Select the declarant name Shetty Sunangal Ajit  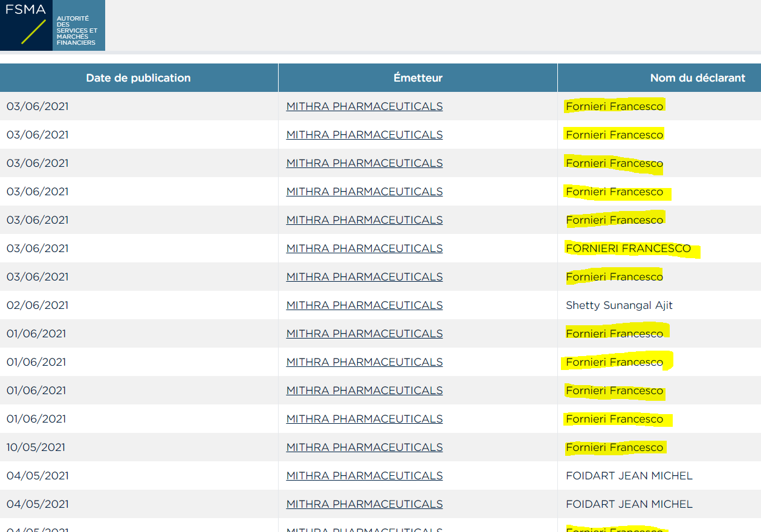tap(619, 305)
